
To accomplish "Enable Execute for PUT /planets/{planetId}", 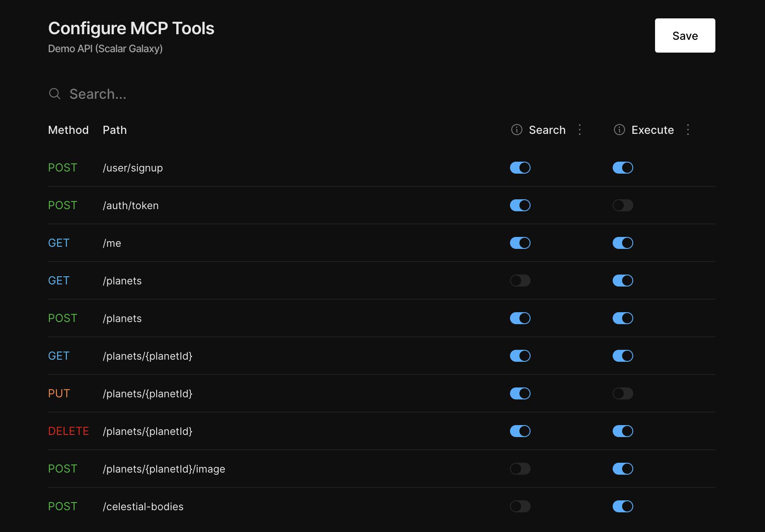I will (x=623, y=393).
